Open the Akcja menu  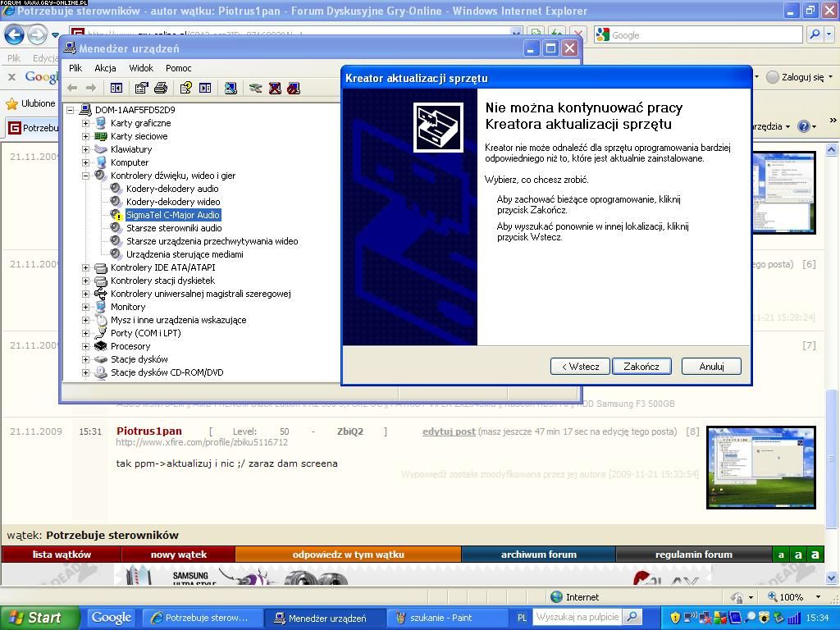[105, 68]
